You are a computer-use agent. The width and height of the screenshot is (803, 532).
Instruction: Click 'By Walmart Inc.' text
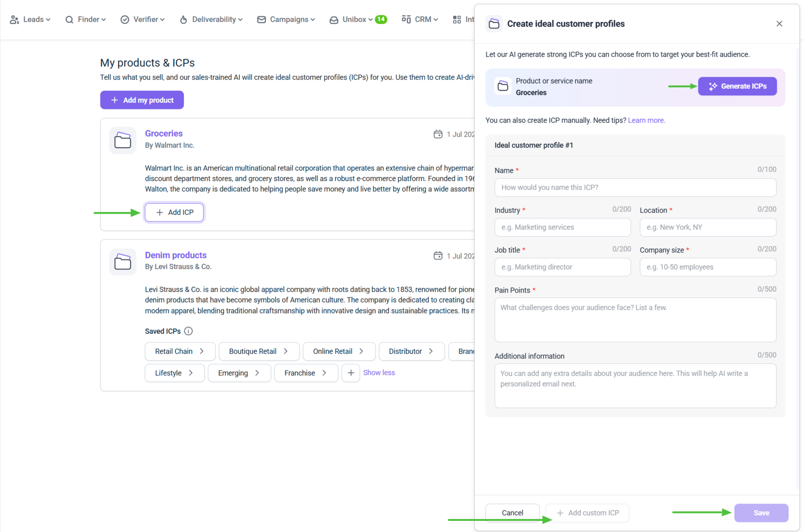[x=170, y=145]
